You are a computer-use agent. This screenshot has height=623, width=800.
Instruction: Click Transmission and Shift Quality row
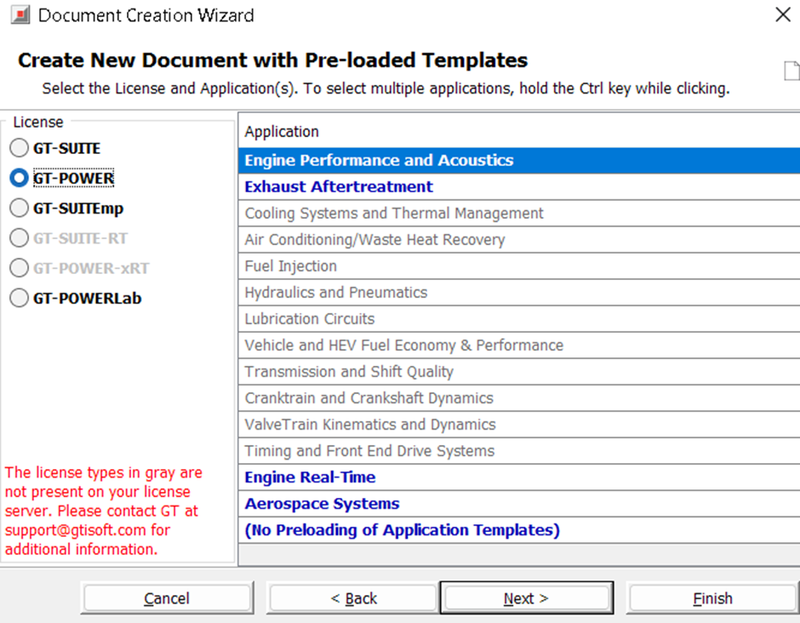(519, 372)
